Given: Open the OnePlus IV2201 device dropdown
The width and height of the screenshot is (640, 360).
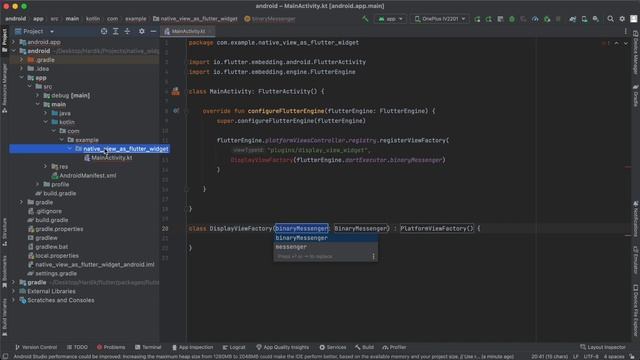Looking at the screenshot, I should tap(440, 19).
